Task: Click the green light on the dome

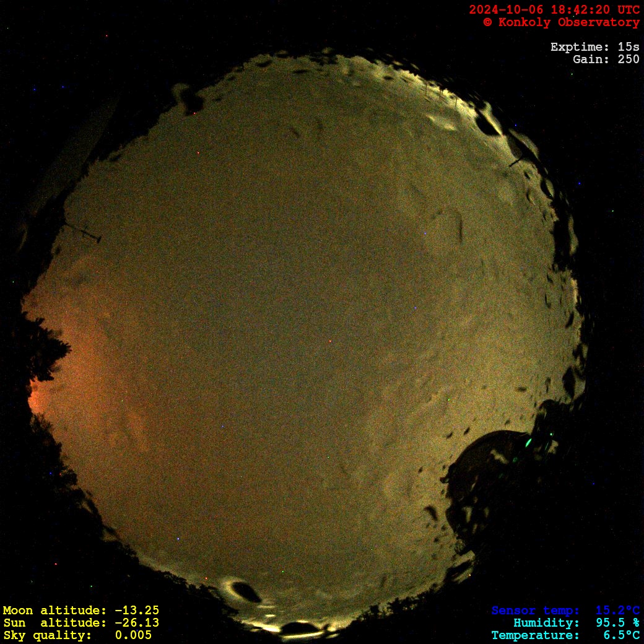Action: 528,442
